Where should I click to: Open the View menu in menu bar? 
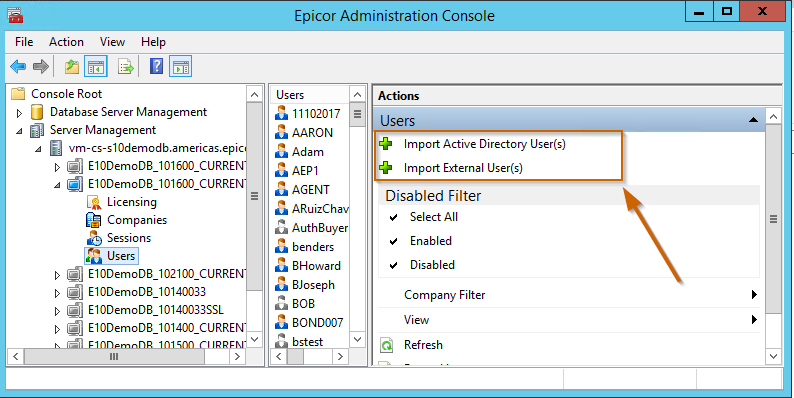pyautogui.click(x=112, y=42)
